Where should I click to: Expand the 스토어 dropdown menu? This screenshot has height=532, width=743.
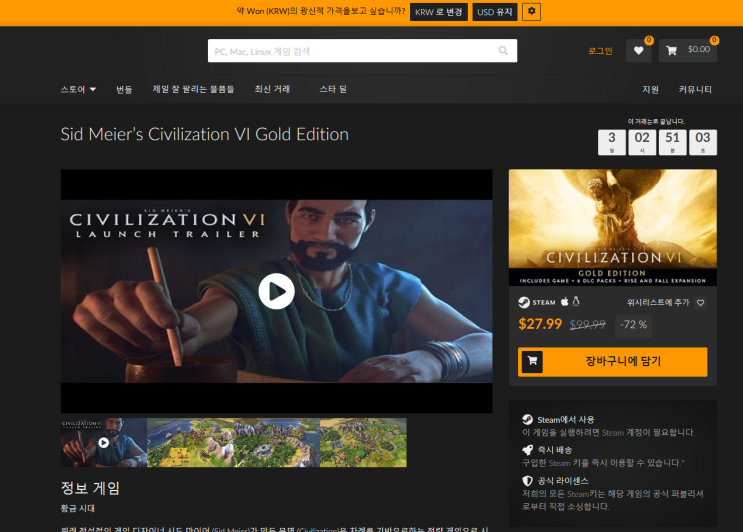(78, 89)
